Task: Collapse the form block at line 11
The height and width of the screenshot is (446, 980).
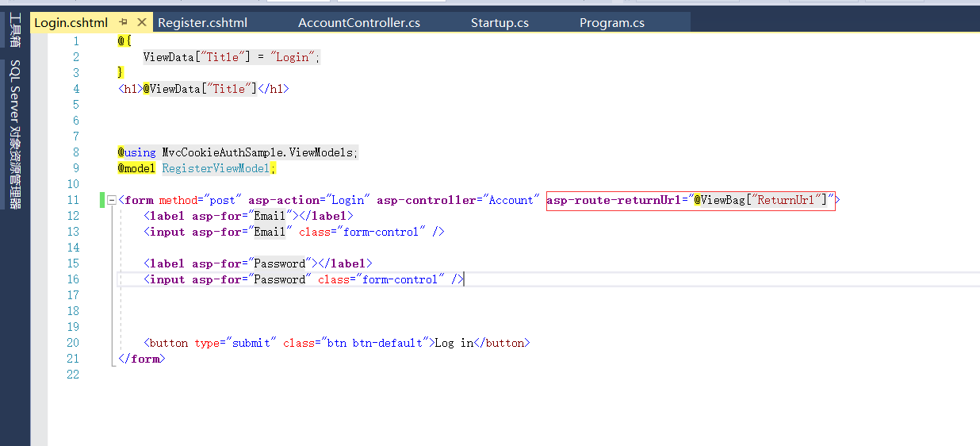Action: click(x=112, y=200)
